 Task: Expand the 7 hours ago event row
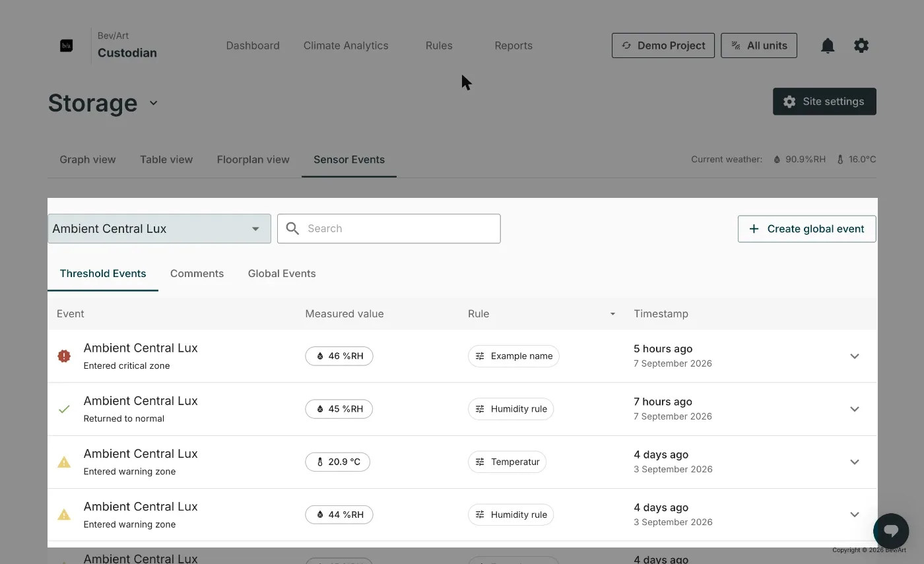855,409
